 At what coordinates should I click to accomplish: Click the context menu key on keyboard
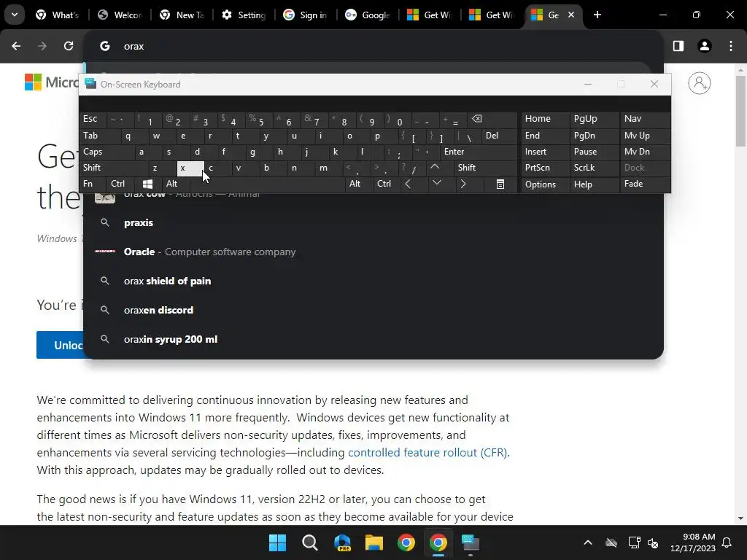click(x=500, y=184)
